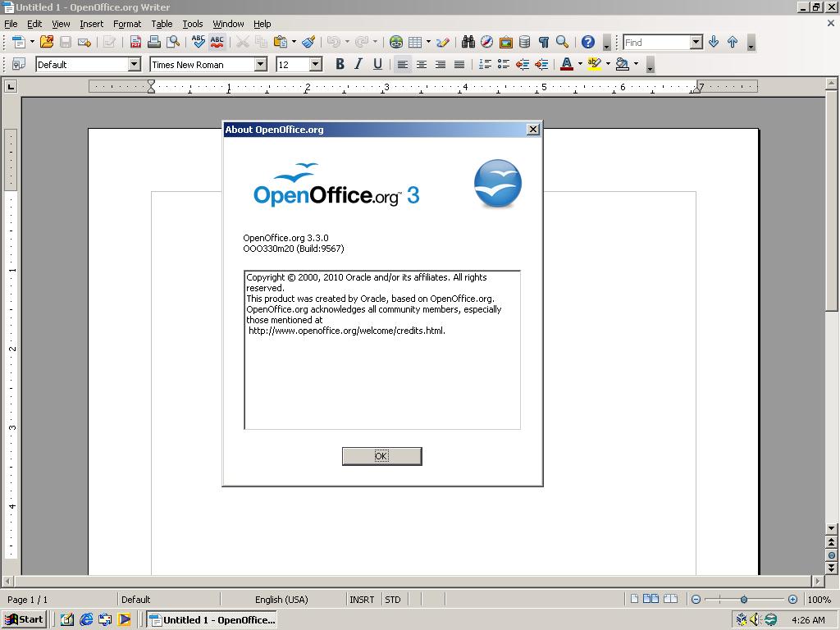The height and width of the screenshot is (630, 840).
Task: Click the zoom slider handle
Action: coord(743,600)
